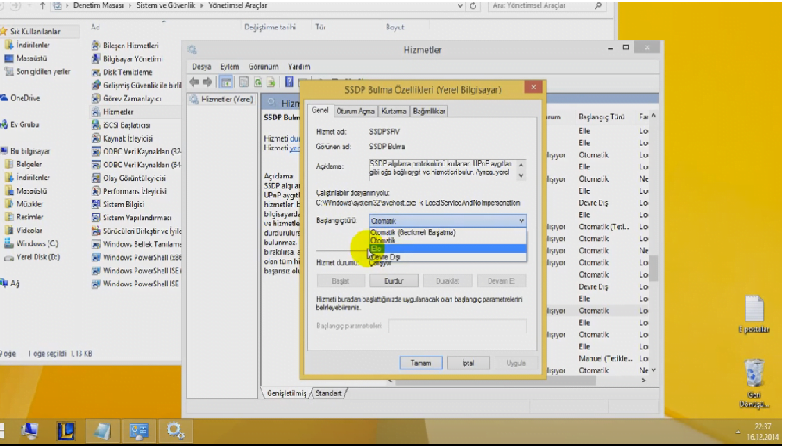Switch to the Oturum Açma tab
The width and height of the screenshot is (785, 446).
(x=355, y=110)
